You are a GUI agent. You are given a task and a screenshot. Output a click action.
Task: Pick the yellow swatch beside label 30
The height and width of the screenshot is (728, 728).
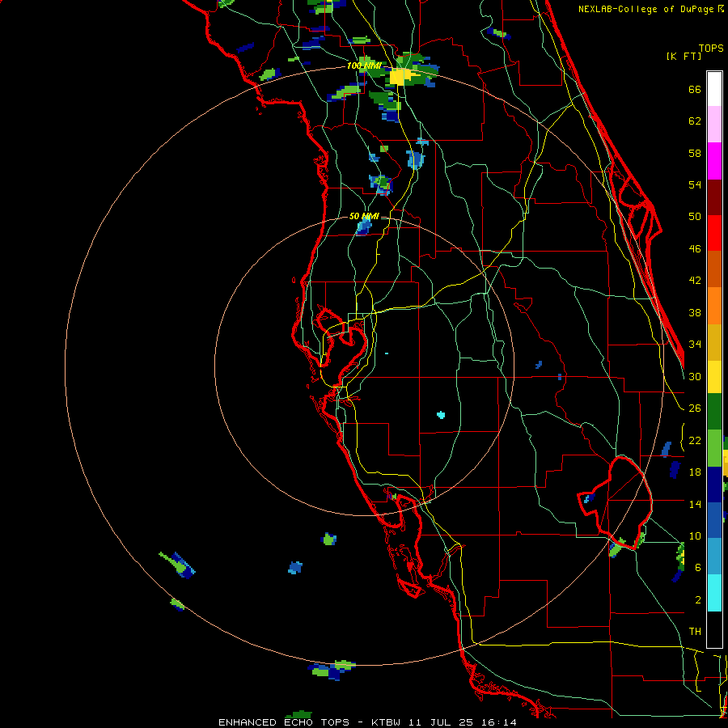tap(714, 377)
